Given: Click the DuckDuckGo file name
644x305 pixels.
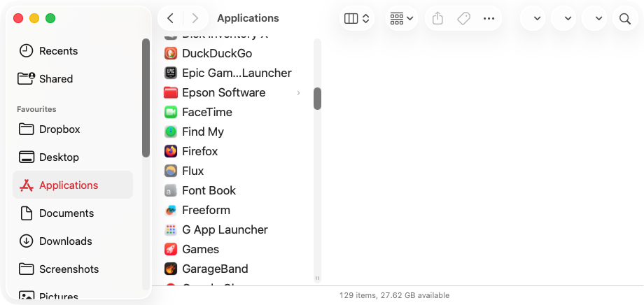Looking at the screenshot, I should pyautogui.click(x=217, y=53).
